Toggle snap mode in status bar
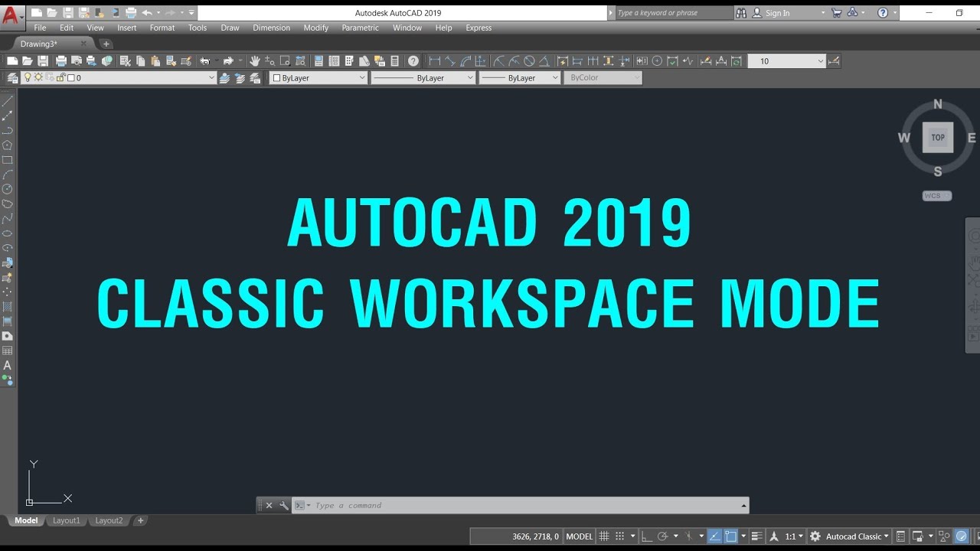This screenshot has height=551, width=980. point(620,536)
